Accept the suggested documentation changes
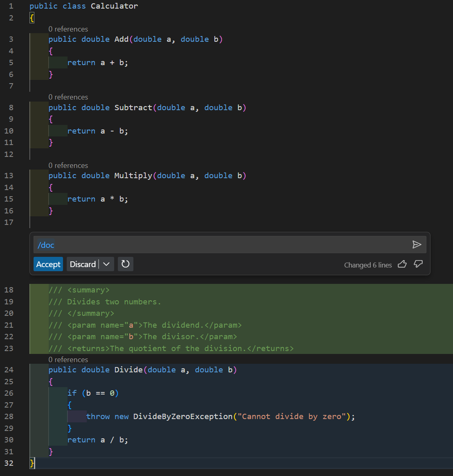 point(48,264)
